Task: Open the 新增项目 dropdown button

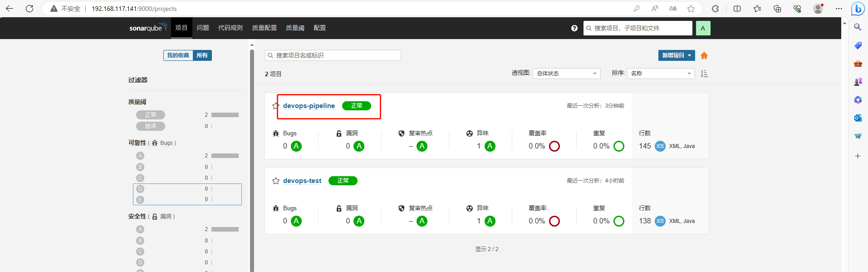Action: click(x=676, y=55)
